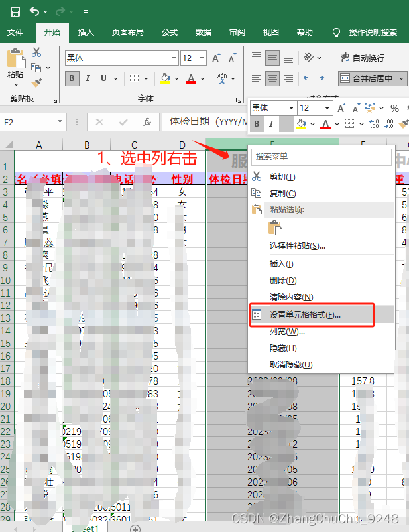
Task: Open the 字体 dialog launcher
Action: (239, 100)
